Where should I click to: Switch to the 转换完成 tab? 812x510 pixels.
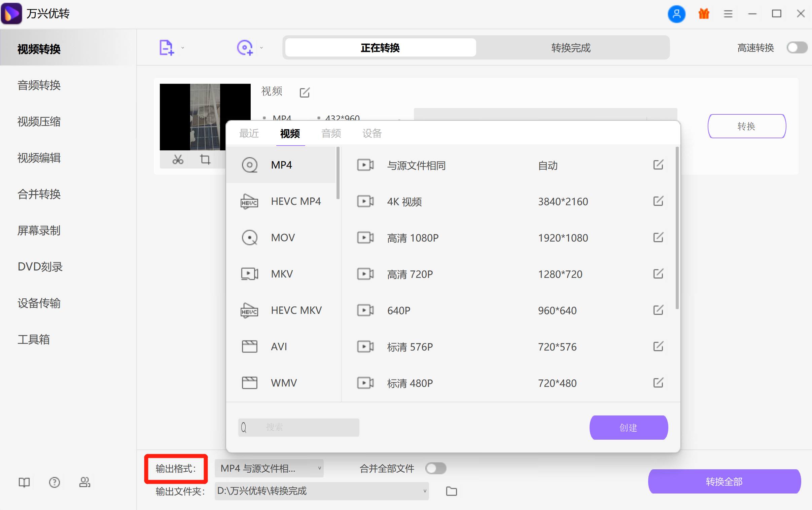(571, 47)
